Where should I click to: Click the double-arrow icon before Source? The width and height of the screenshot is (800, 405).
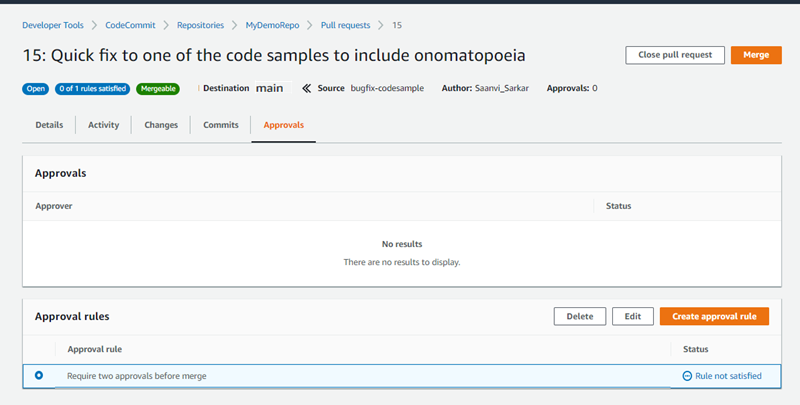pos(306,89)
